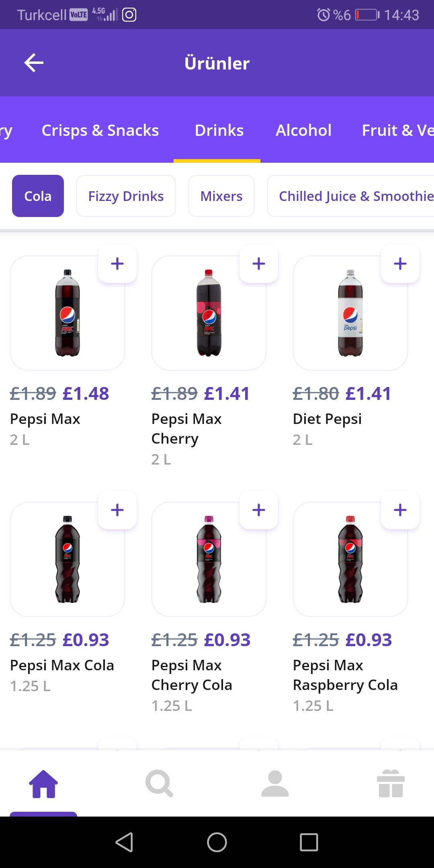Open the search tab in bottom bar
Screen dimensions: 434x868
click(159, 784)
